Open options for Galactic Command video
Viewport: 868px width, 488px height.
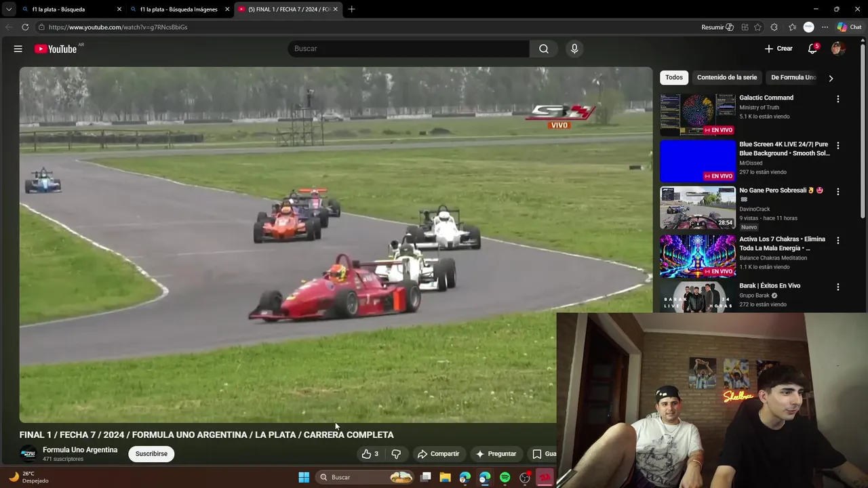click(x=838, y=99)
